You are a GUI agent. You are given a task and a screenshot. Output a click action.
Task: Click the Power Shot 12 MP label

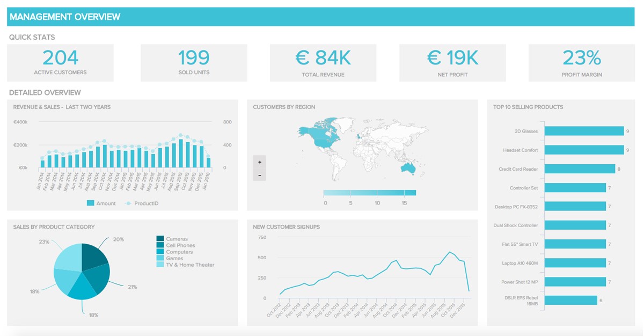tap(519, 282)
